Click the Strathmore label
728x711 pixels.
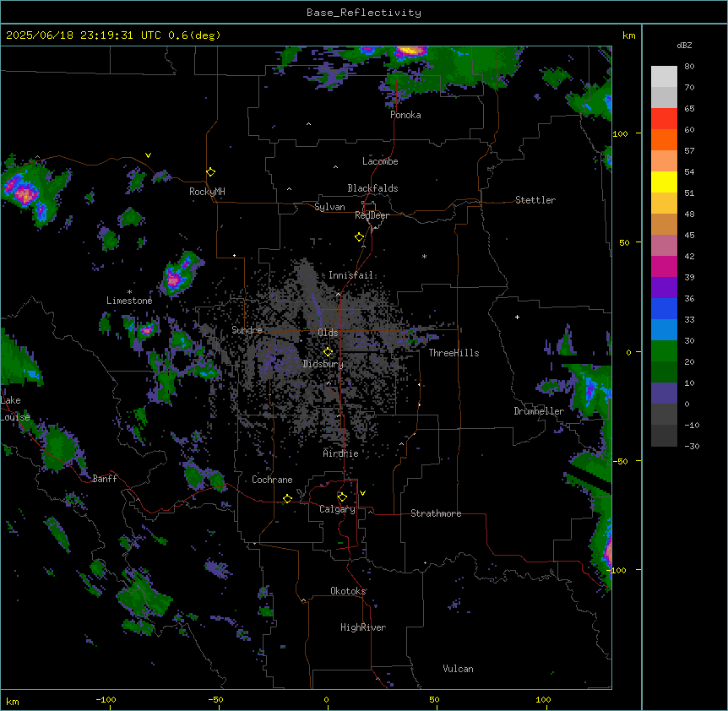436,513
